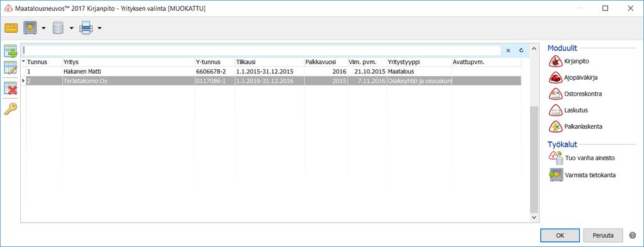Click the Kirjanpito module icon
The image size is (644, 247).
click(x=555, y=61)
